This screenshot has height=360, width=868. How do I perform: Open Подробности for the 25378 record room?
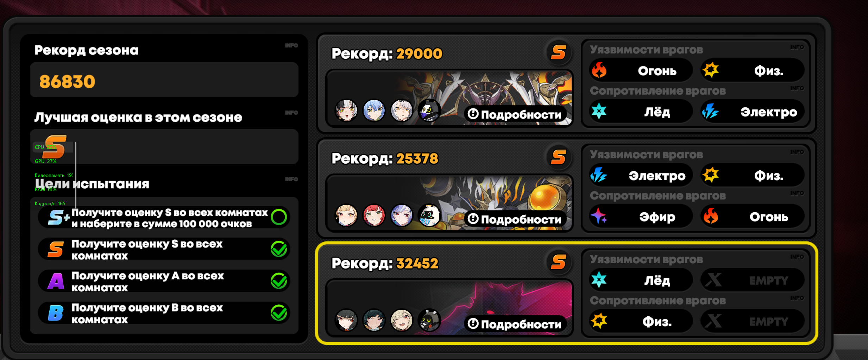[x=515, y=219]
